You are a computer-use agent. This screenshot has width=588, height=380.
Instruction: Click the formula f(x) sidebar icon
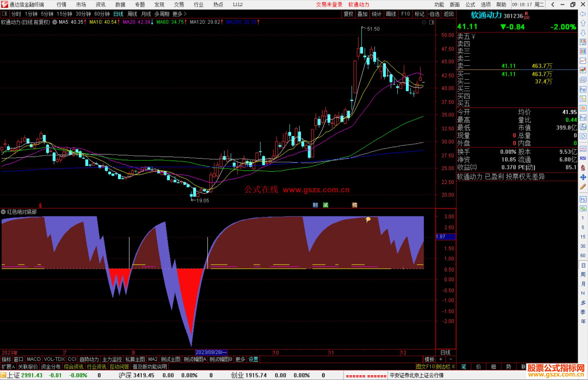tap(583, 127)
